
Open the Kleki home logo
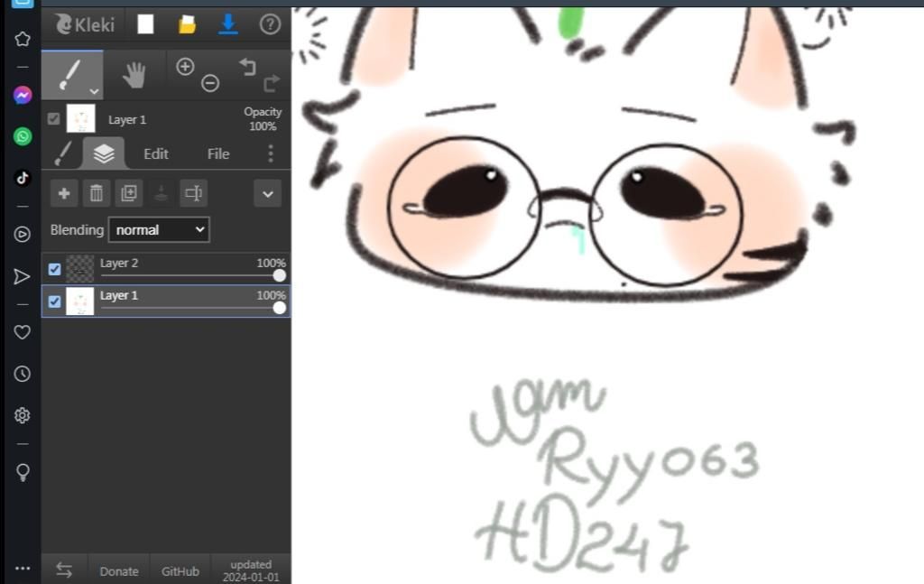85,24
